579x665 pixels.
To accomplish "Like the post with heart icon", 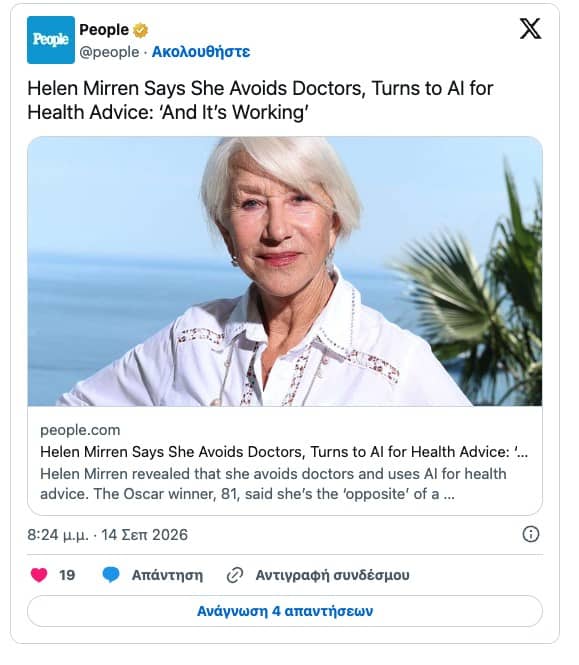I will point(39,575).
